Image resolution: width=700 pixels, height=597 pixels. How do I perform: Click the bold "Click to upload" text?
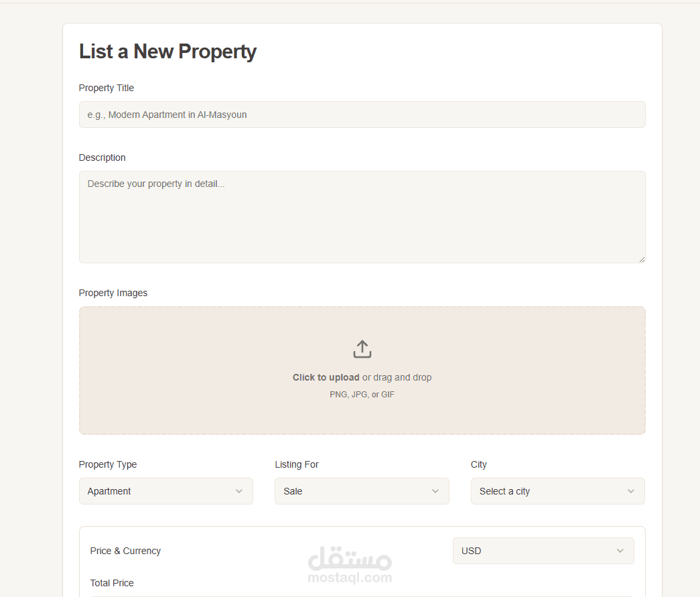[x=326, y=377]
